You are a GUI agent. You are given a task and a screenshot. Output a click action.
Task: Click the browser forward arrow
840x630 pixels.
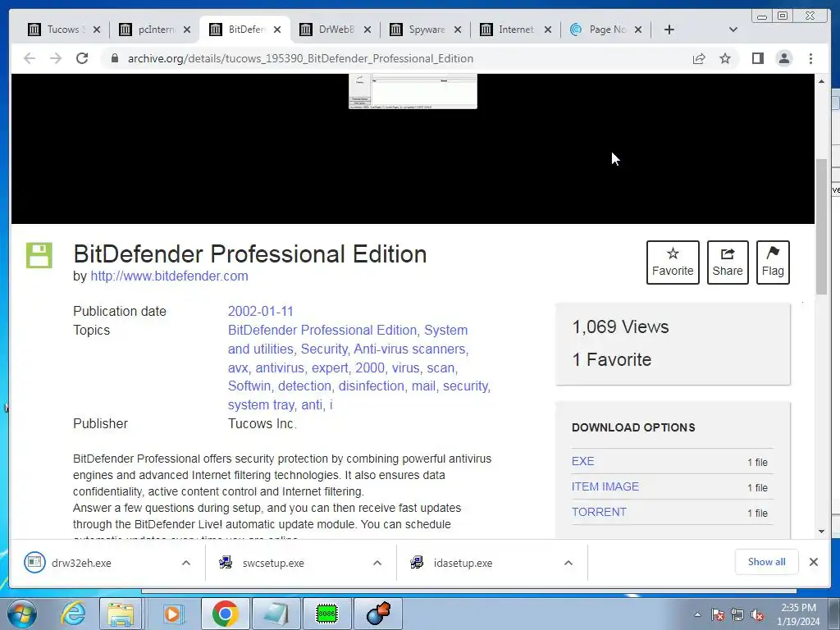click(56, 58)
